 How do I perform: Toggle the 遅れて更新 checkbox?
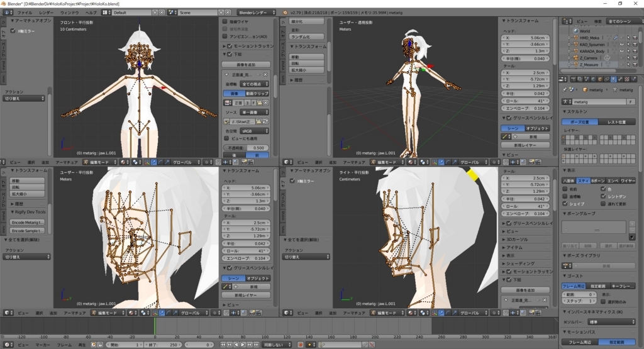(603, 204)
